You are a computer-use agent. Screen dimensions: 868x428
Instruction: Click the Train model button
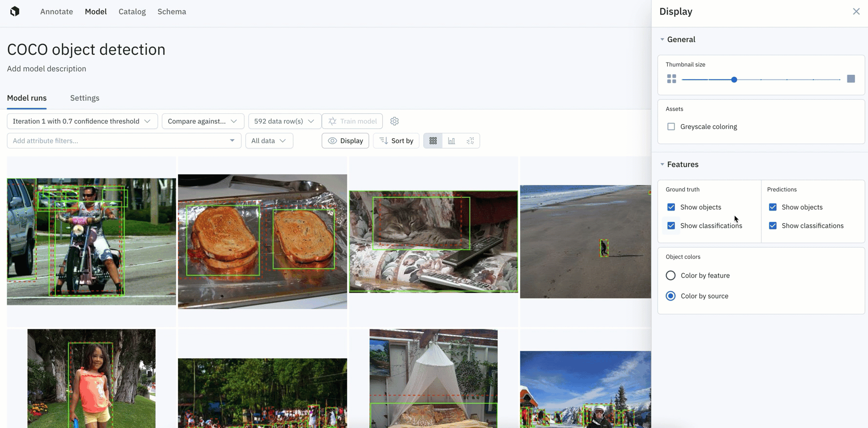pyautogui.click(x=352, y=121)
